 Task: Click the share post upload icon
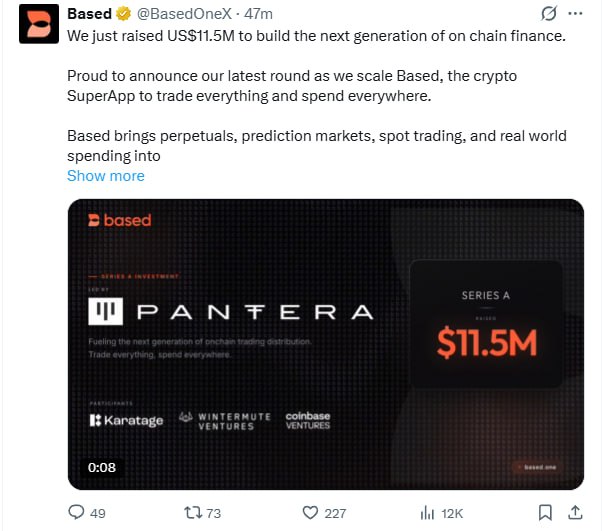[x=576, y=512]
